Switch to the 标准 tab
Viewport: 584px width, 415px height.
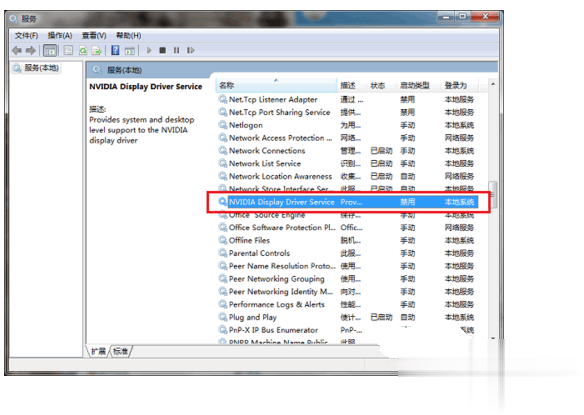pos(120,351)
